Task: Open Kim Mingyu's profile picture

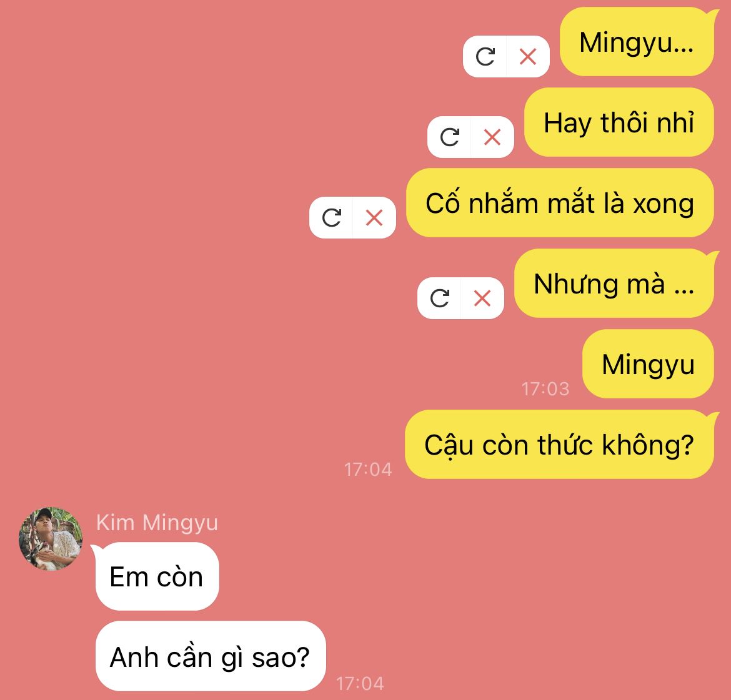Action: (51, 538)
